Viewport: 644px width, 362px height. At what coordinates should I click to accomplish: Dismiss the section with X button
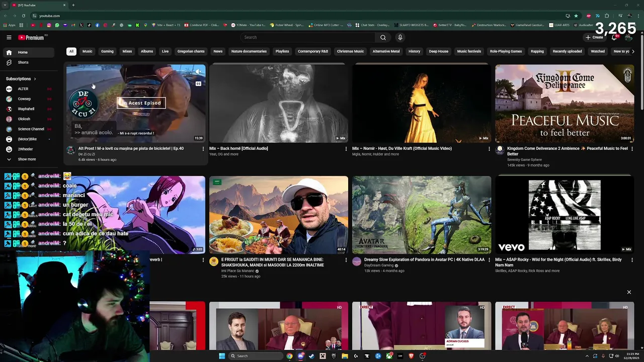pyautogui.click(x=629, y=292)
